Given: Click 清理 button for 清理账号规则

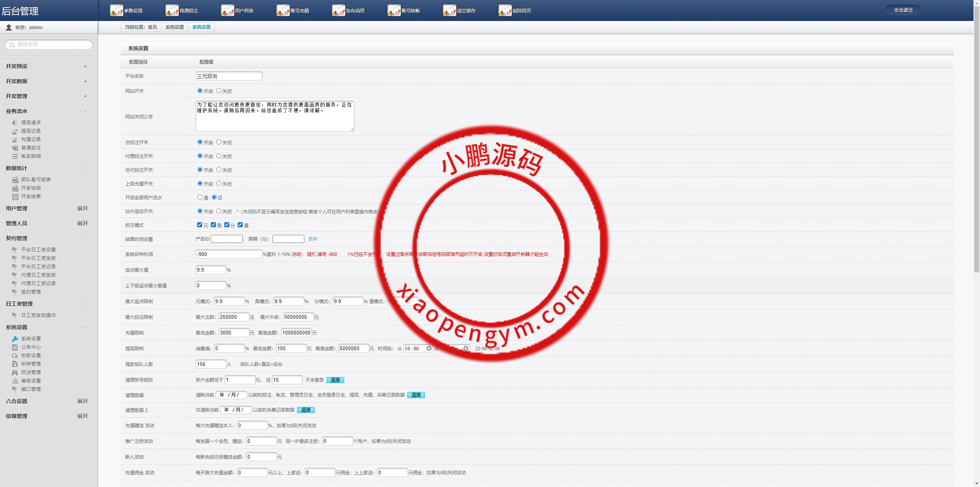Looking at the screenshot, I should [335, 380].
